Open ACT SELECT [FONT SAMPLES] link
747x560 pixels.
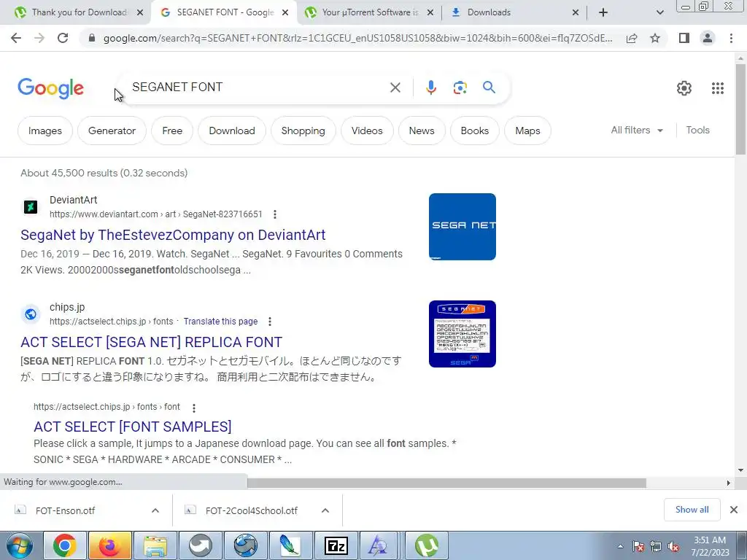pyautogui.click(x=133, y=426)
